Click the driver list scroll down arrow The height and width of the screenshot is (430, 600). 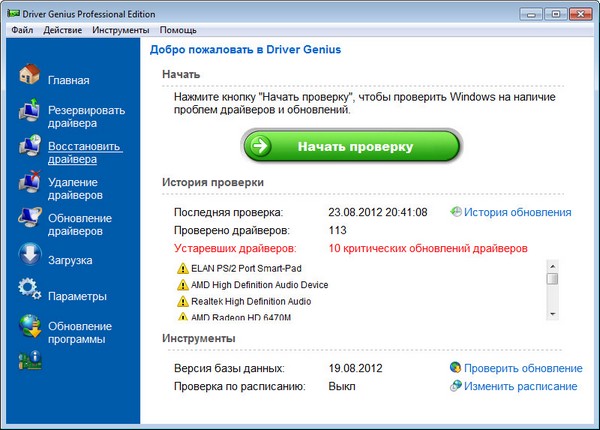552,314
